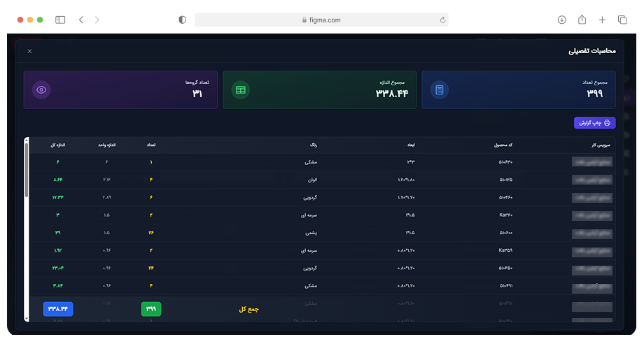Open Safari privacy report shield icon
Viewport: 644px width, 344px height.
pyautogui.click(x=183, y=20)
